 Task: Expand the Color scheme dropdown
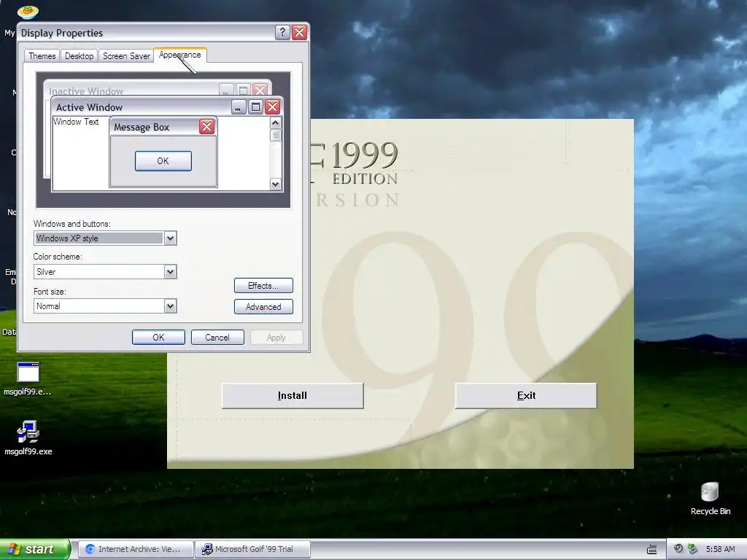coord(170,272)
